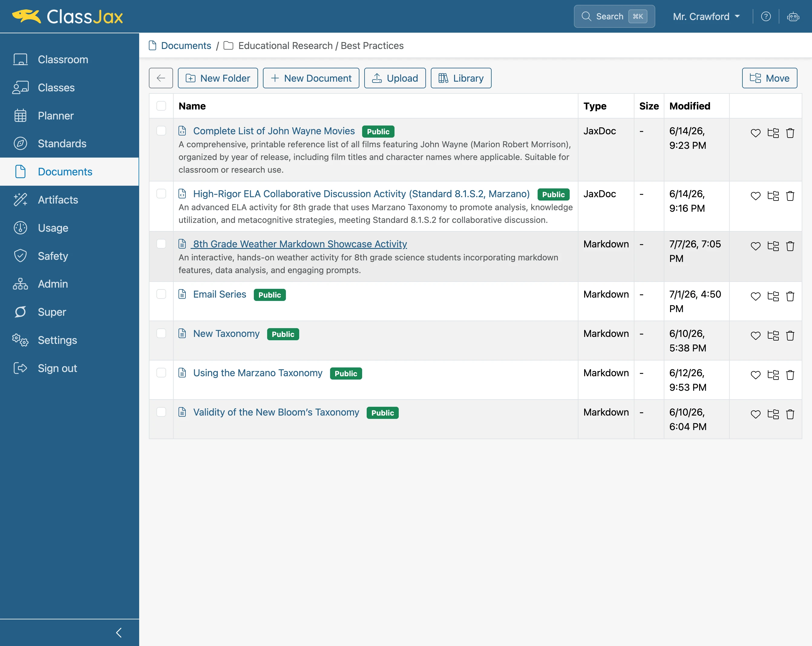This screenshot has width=812, height=646.
Task: Click the New Folder button
Action: point(218,78)
